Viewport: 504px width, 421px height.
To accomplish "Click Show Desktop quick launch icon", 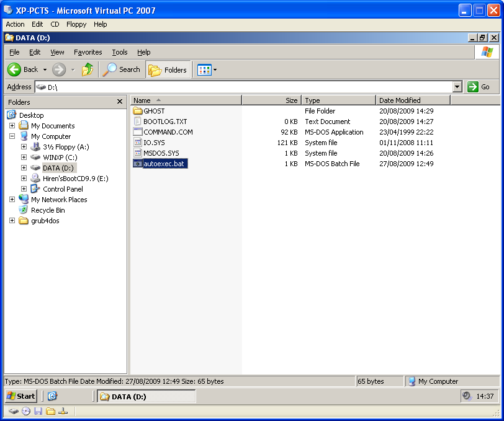I will click(x=52, y=396).
